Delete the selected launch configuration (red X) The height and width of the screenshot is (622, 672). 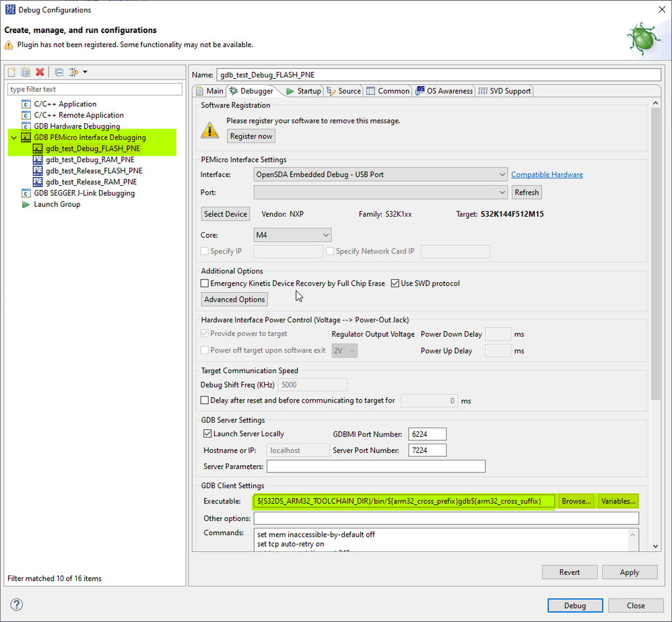(40, 72)
